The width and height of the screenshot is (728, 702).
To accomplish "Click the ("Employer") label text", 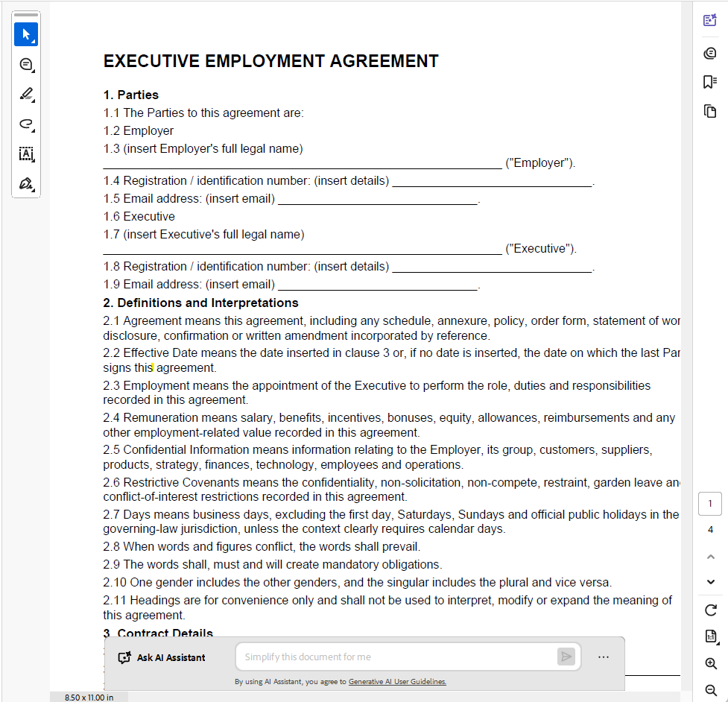I will coord(540,163).
